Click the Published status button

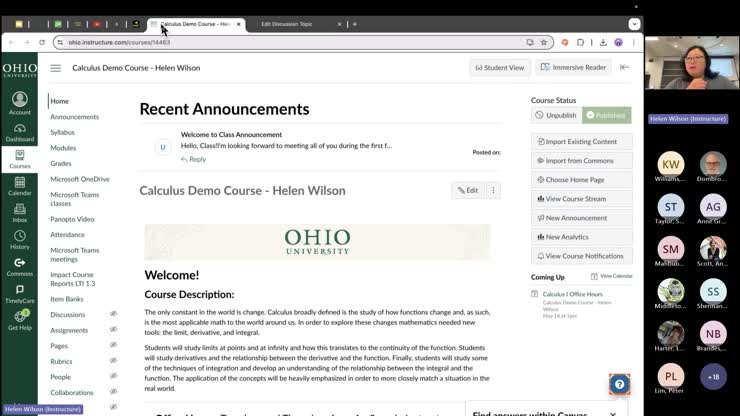click(x=606, y=115)
